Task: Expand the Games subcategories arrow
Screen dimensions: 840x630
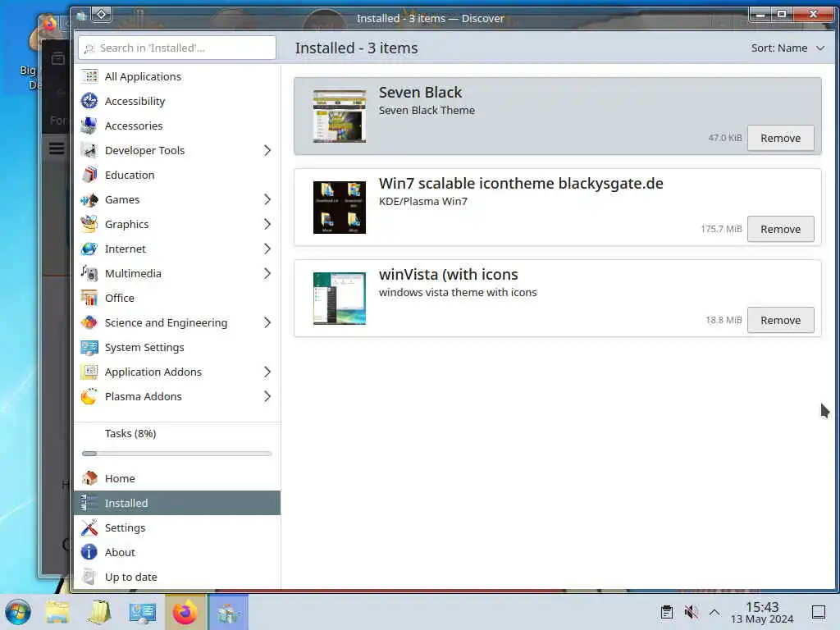Action: (267, 200)
